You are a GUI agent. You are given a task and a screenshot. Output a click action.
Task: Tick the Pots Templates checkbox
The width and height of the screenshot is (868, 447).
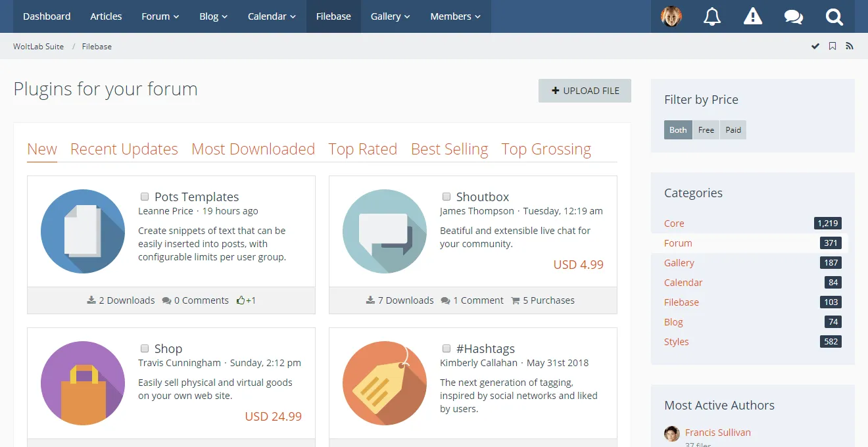click(145, 197)
